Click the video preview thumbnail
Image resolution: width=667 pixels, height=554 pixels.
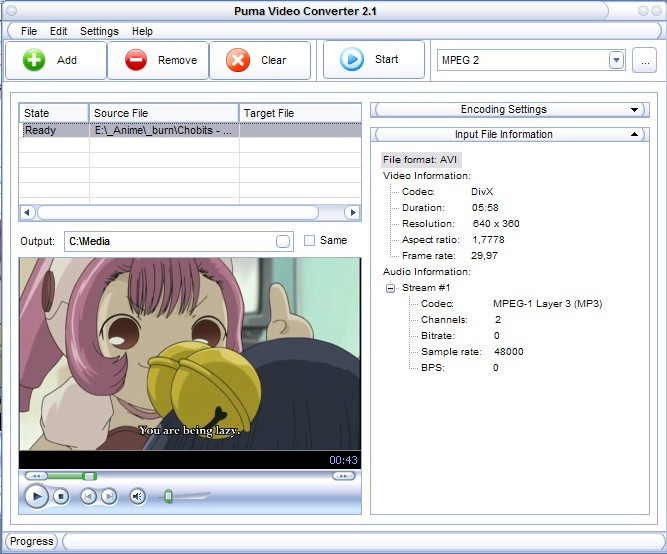point(190,354)
